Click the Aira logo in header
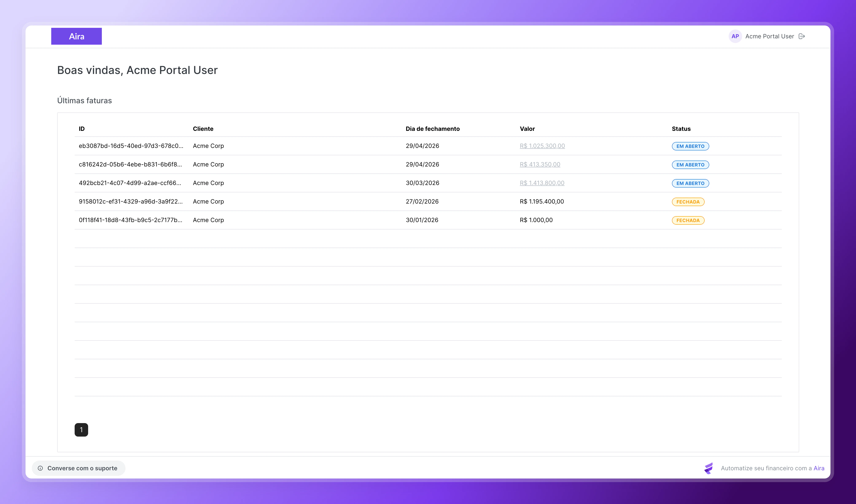This screenshot has width=856, height=504. pyautogui.click(x=77, y=36)
